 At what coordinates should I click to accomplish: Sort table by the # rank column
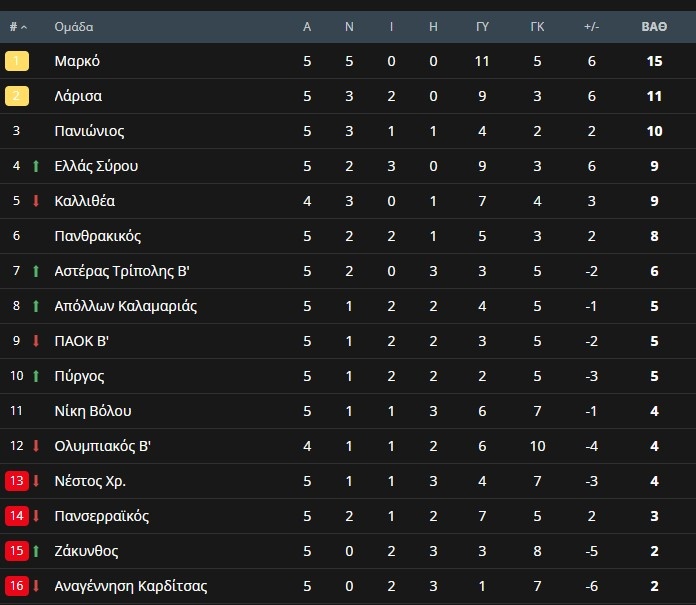(x=14, y=27)
